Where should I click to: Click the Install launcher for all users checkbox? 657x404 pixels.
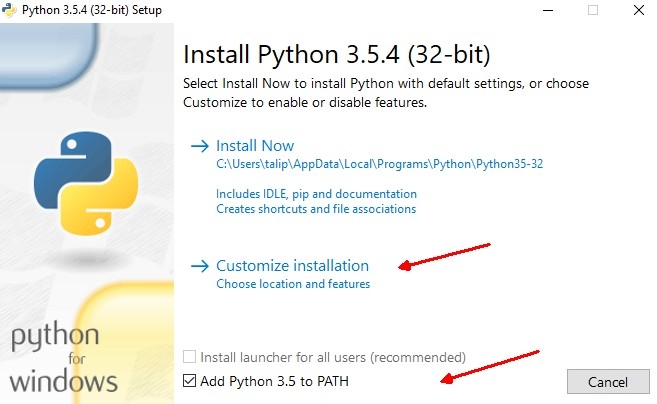click(x=190, y=357)
